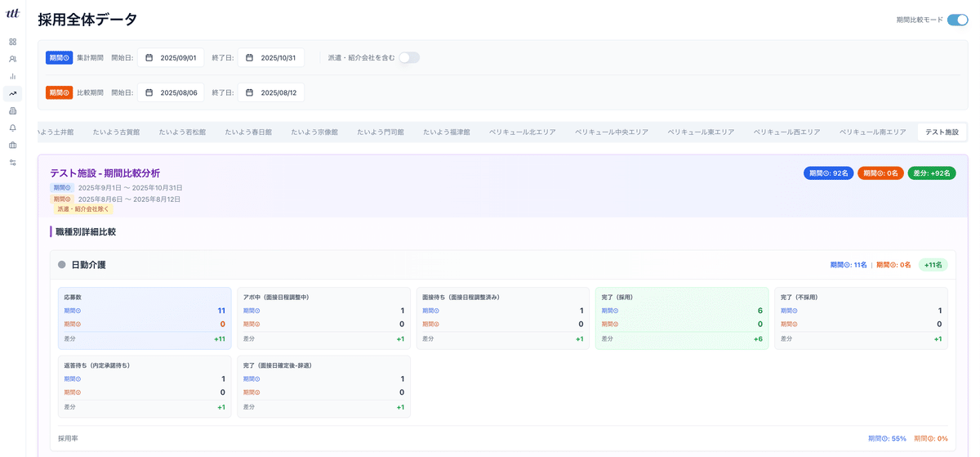Click the テスト施設 - 期間比較分析 heading
This screenshot has height=457, width=980.
coord(105,173)
